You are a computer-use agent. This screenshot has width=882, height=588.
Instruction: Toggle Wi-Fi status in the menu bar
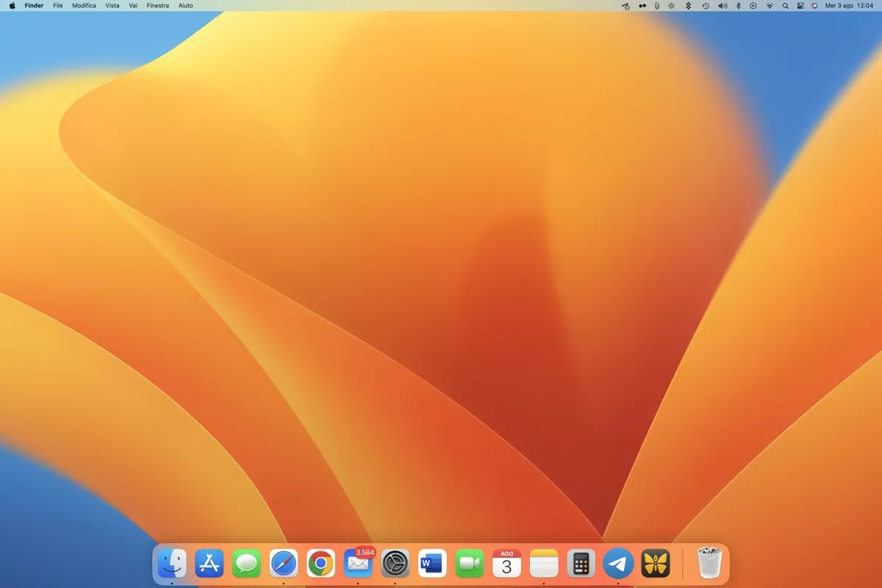(x=770, y=6)
